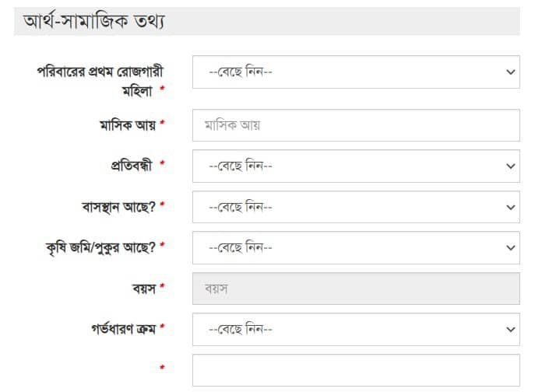Click the গর্ভধারণ ক্রম chevron arrow
Viewport: 535px width, 392px height.
pyautogui.click(x=511, y=330)
